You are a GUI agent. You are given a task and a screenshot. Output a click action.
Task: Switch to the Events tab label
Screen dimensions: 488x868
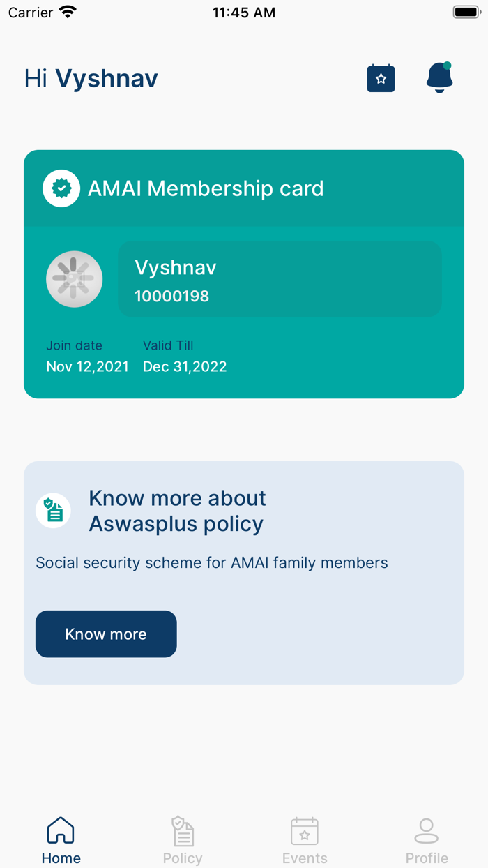[305, 858]
